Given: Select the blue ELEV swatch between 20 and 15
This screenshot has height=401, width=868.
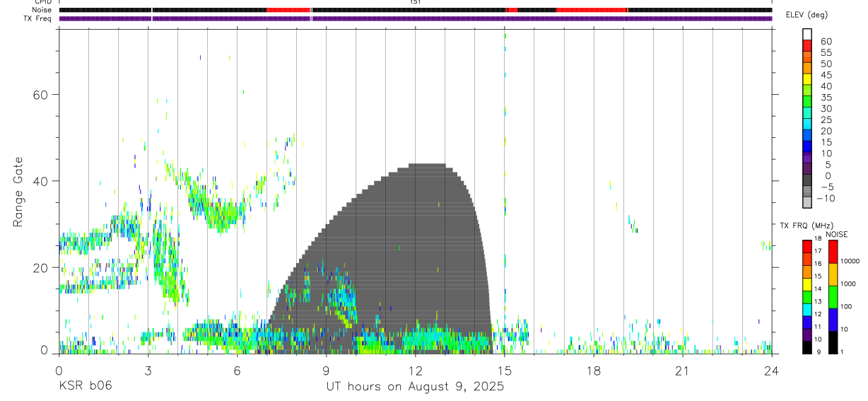Looking at the screenshot, I should (807, 136).
